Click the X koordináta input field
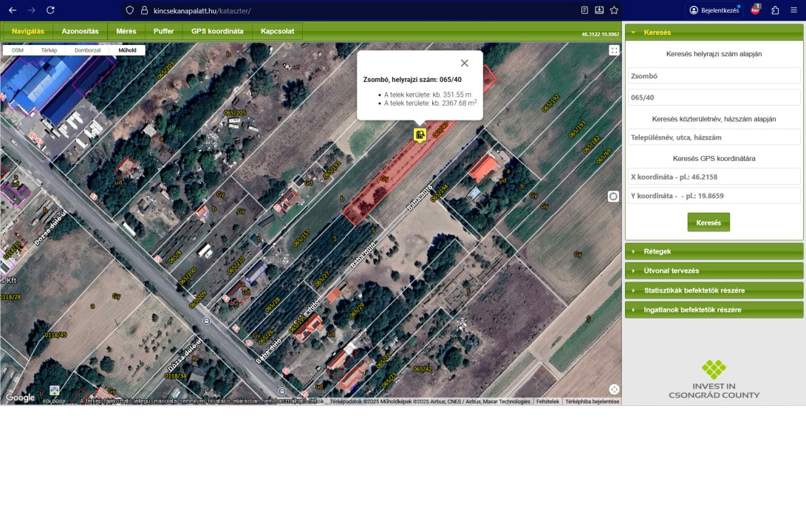Image resolution: width=806 pixels, height=532 pixels. (714, 177)
